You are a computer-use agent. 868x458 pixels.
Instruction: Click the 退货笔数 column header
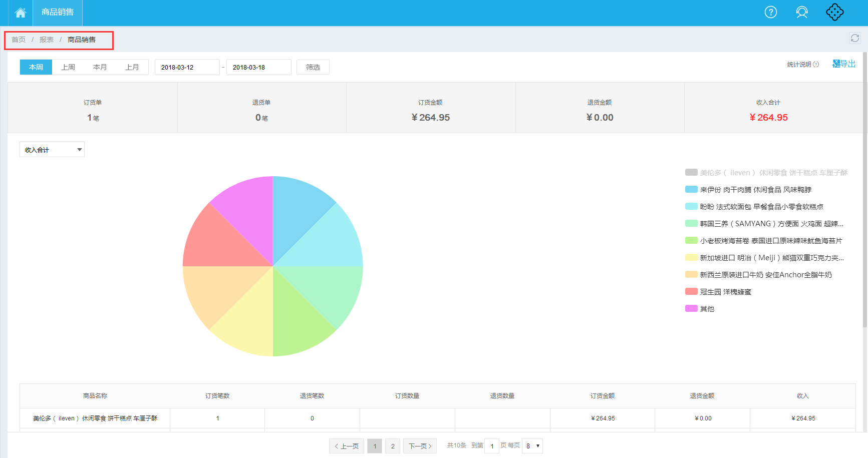point(312,396)
